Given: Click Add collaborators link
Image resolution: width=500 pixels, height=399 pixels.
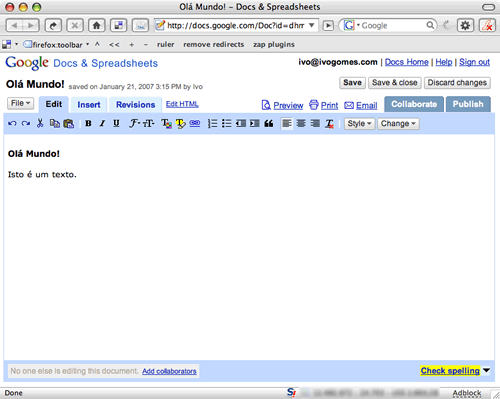Looking at the screenshot, I should pyautogui.click(x=169, y=371).
